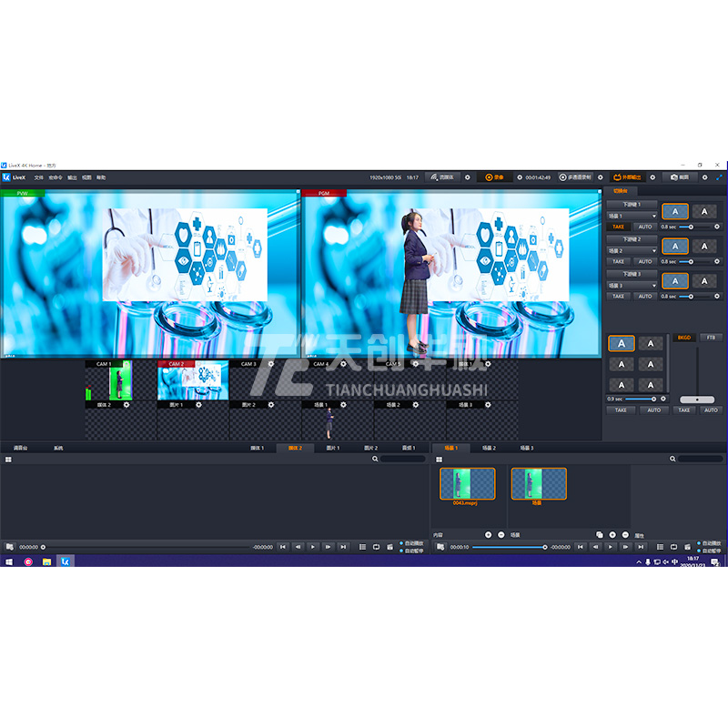Toggle the BKGD button
728x728 pixels.
click(684, 338)
